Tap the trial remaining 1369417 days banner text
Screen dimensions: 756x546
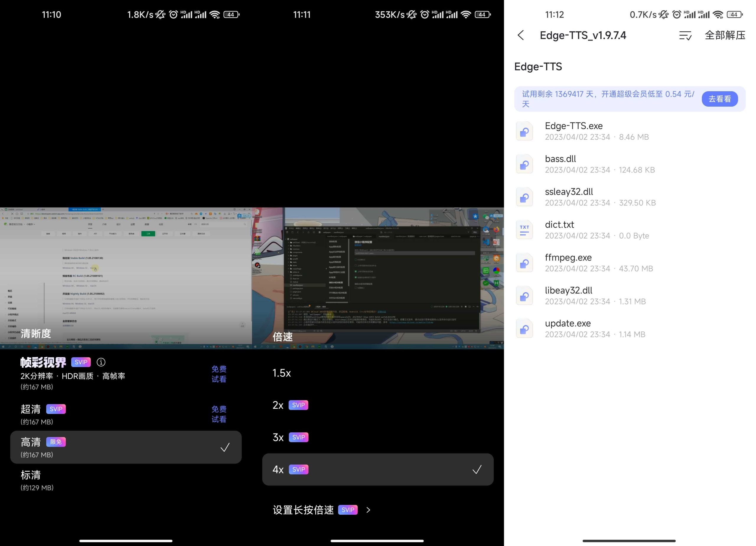608,99
